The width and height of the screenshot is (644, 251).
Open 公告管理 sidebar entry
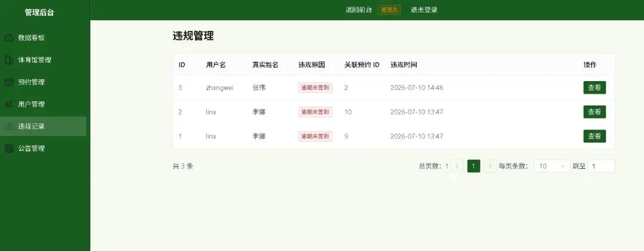point(43,148)
